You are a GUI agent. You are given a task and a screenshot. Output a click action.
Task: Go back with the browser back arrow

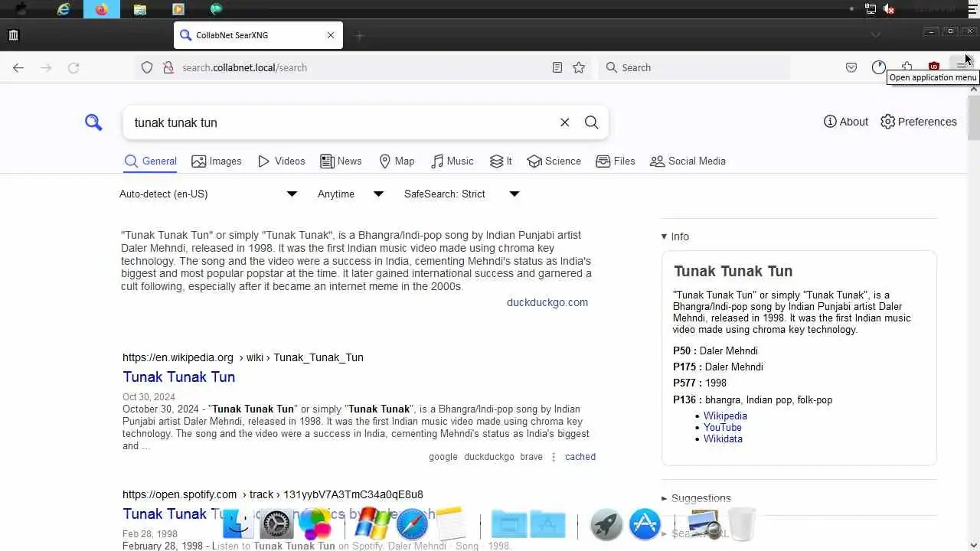18,67
